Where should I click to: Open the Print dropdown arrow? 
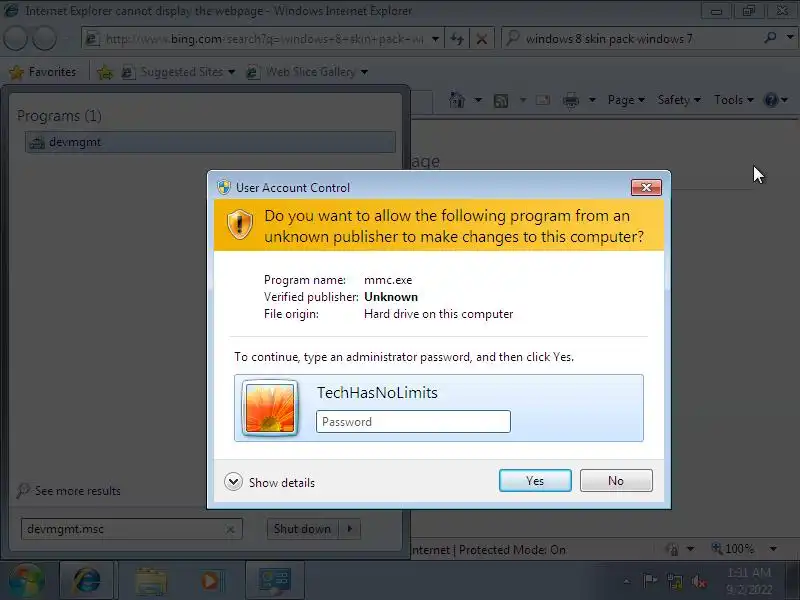(x=592, y=100)
